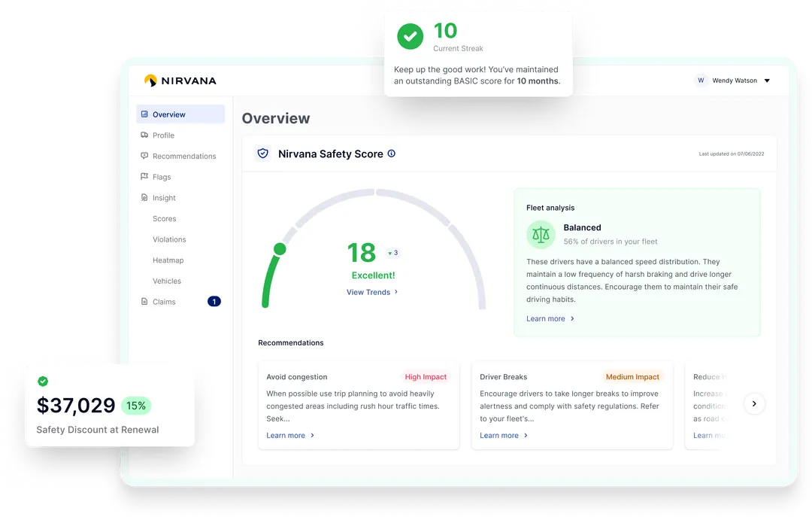812x517 pixels.
Task: Open the Violations subsection
Action: pos(168,239)
